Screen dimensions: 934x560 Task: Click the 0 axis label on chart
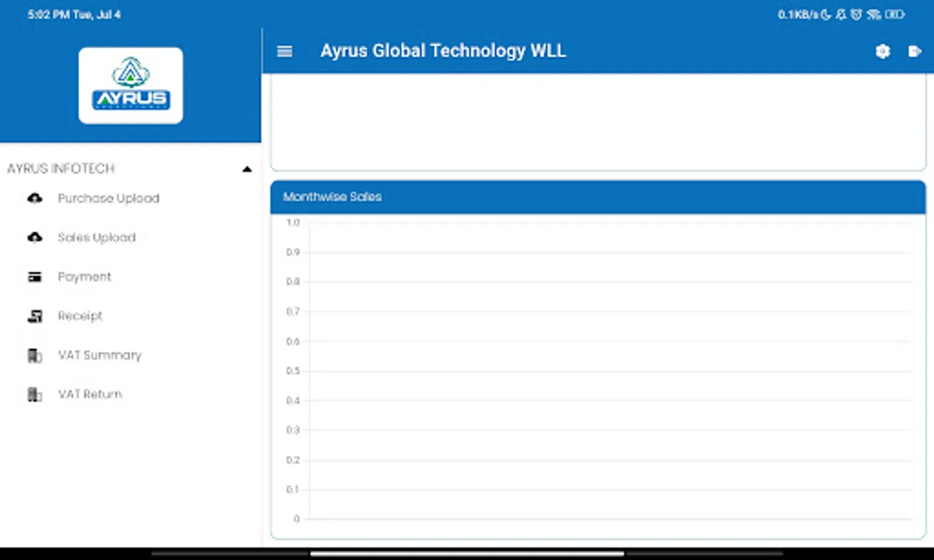pos(296,519)
